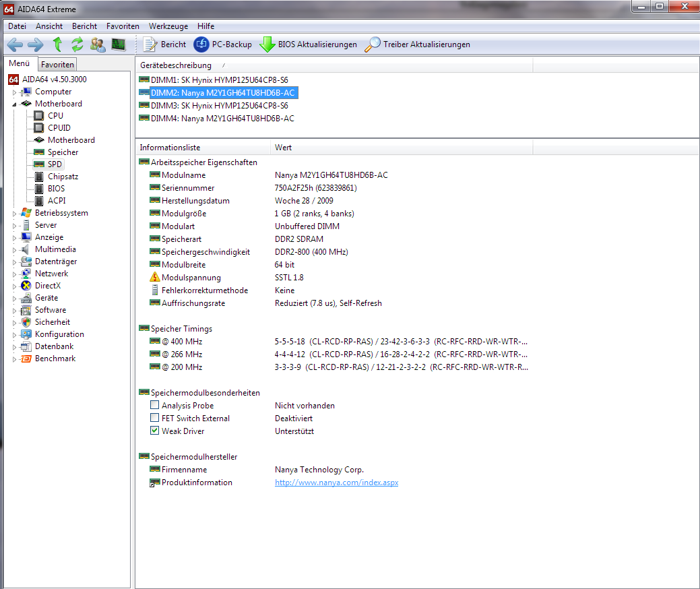The height and width of the screenshot is (589, 700).
Task: Refresh using the green circular arrows icon
Action: 77,44
